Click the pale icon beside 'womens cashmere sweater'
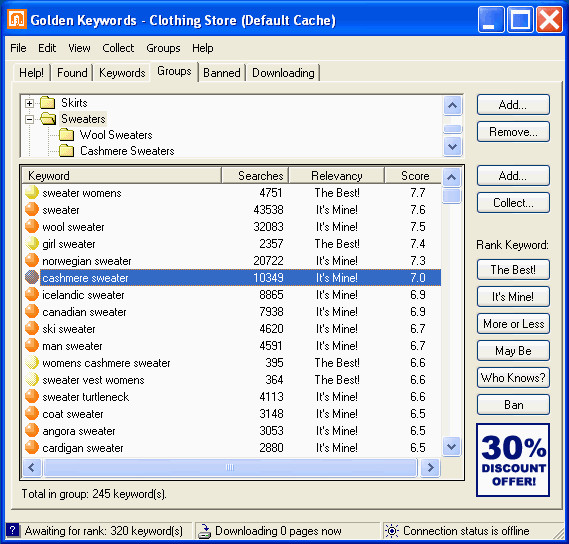Image resolution: width=569 pixels, height=544 pixels. (32, 363)
